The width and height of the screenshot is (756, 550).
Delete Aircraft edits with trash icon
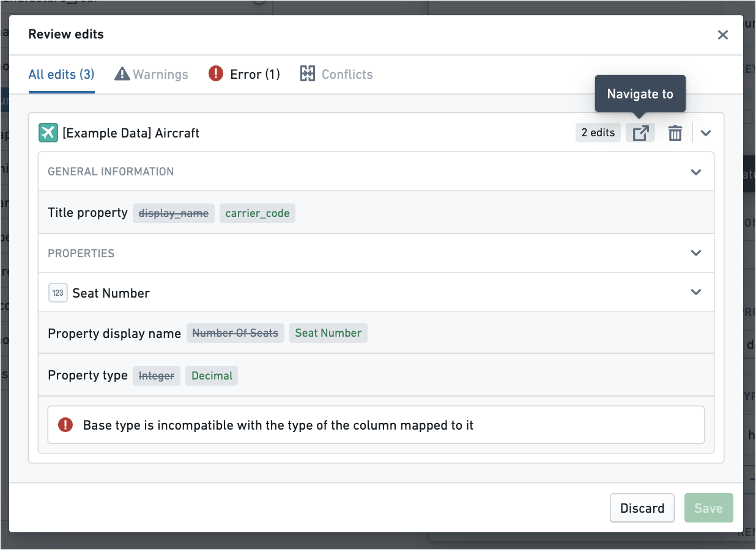[x=675, y=133]
